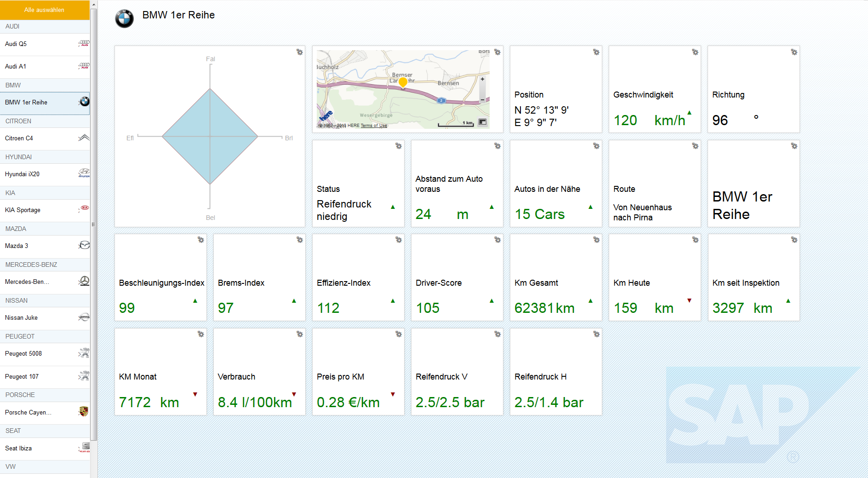
Task: Open gear icon on Status tile
Action: (x=399, y=146)
